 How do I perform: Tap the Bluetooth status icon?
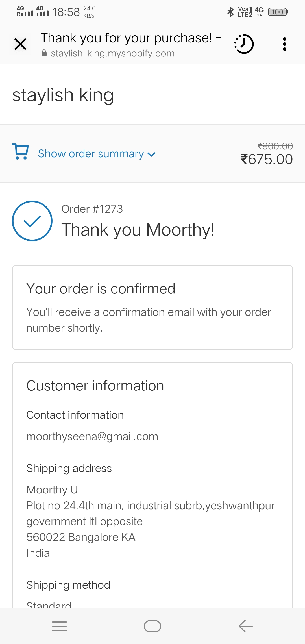click(x=230, y=12)
